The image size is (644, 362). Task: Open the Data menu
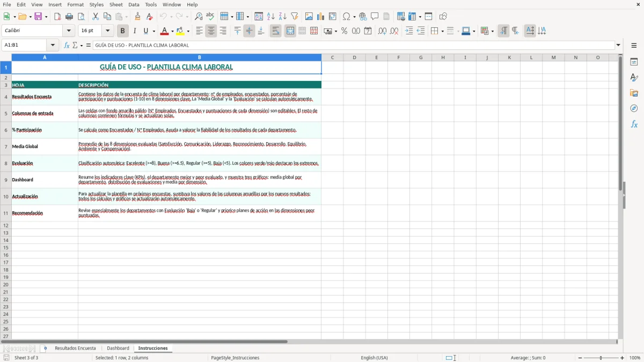(x=134, y=4)
